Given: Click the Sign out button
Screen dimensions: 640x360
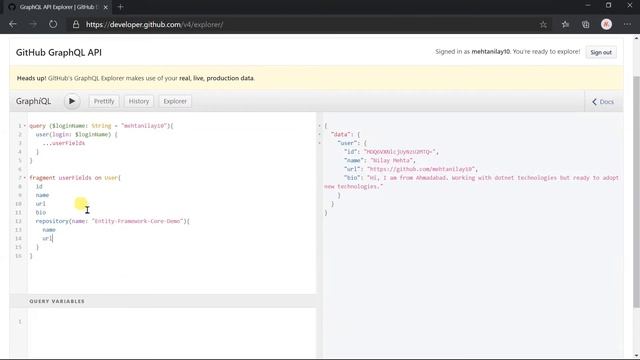Looking at the screenshot, I should tap(601, 52).
